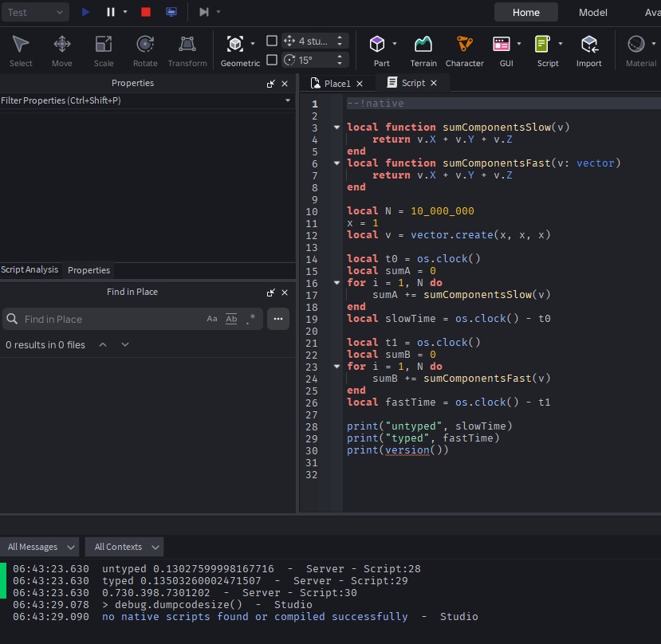The height and width of the screenshot is (644, 661).
Task: Close the Properties panel
Action: coord(285,84)
